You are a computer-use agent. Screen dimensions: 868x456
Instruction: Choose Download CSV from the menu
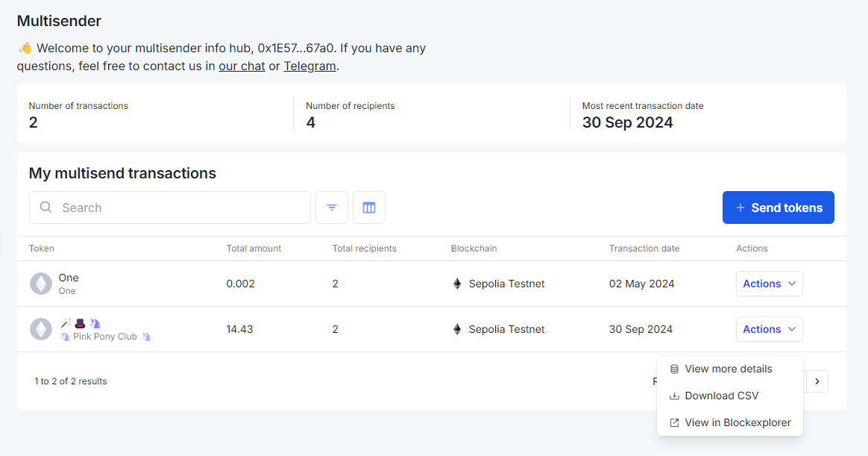(x=721, y=396)
